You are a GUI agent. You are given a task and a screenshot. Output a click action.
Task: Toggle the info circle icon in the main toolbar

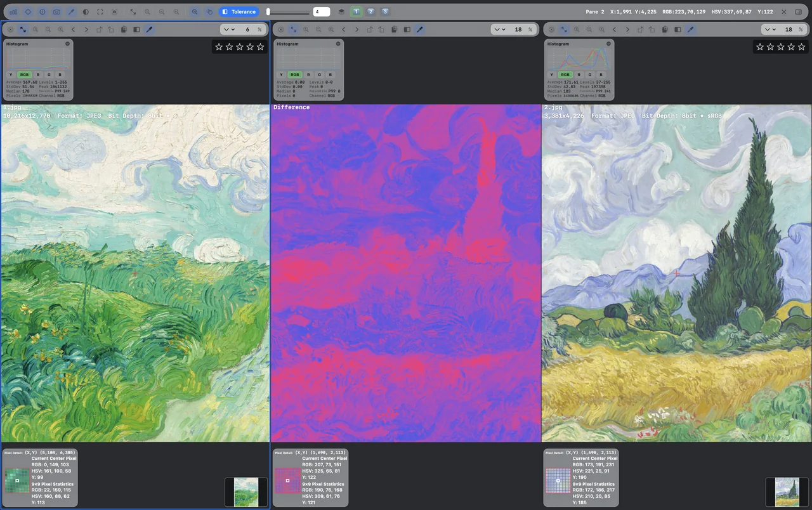tap(43, 12)
